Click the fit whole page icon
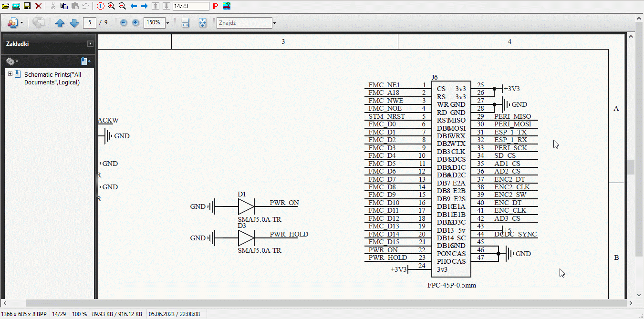The width and height of the screenshot is (644, 319). (202, 23)
